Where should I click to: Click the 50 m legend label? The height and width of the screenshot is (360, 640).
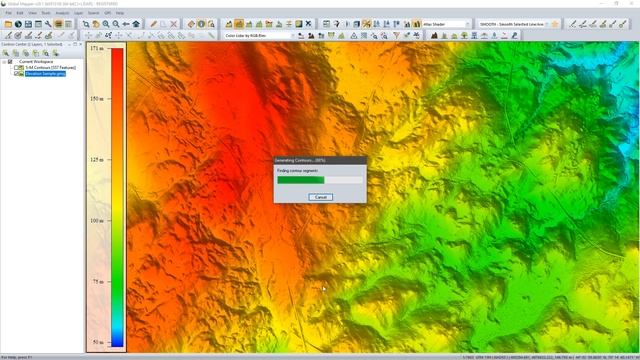click(x=98, y=342)
